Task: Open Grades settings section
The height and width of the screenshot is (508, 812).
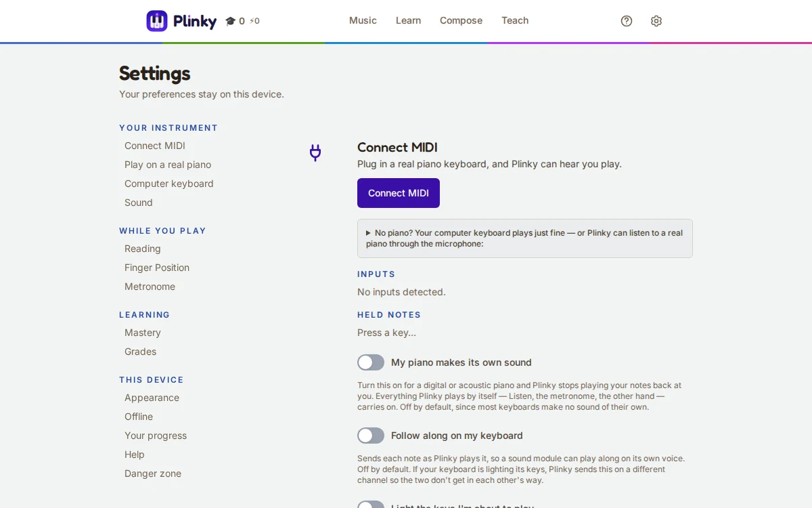Action: 141,352
